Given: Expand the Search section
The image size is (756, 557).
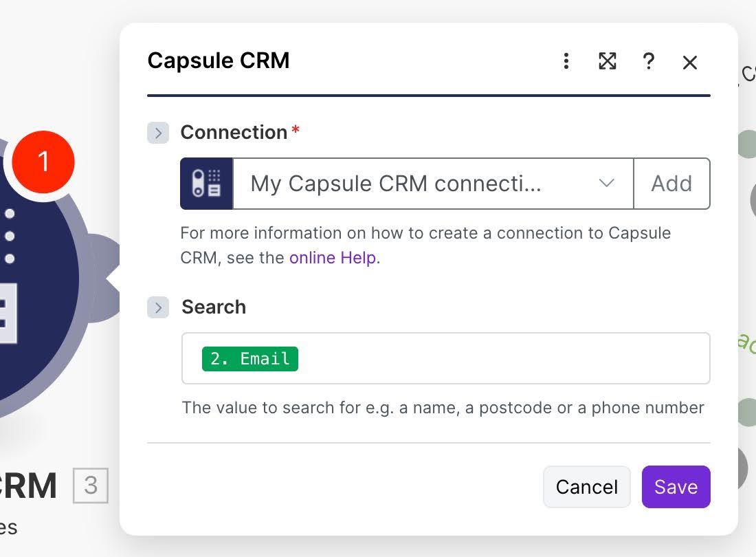Looking at the screenshot, I should 157,307.
